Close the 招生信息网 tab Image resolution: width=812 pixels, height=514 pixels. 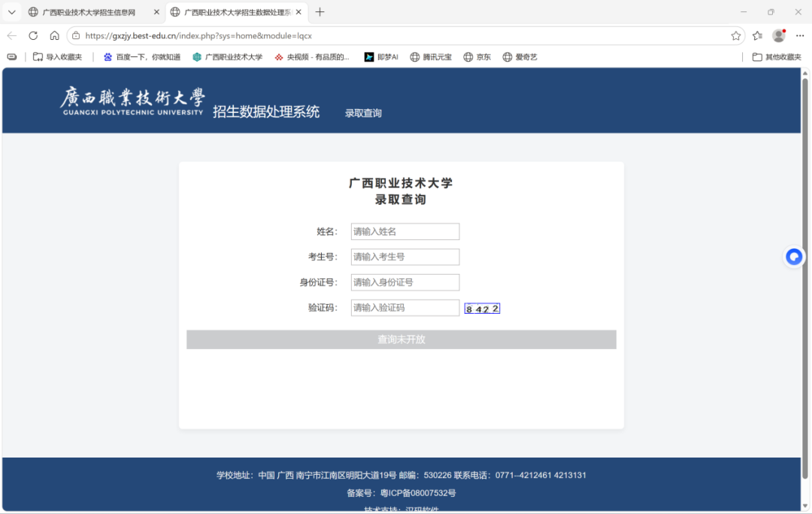156,12
